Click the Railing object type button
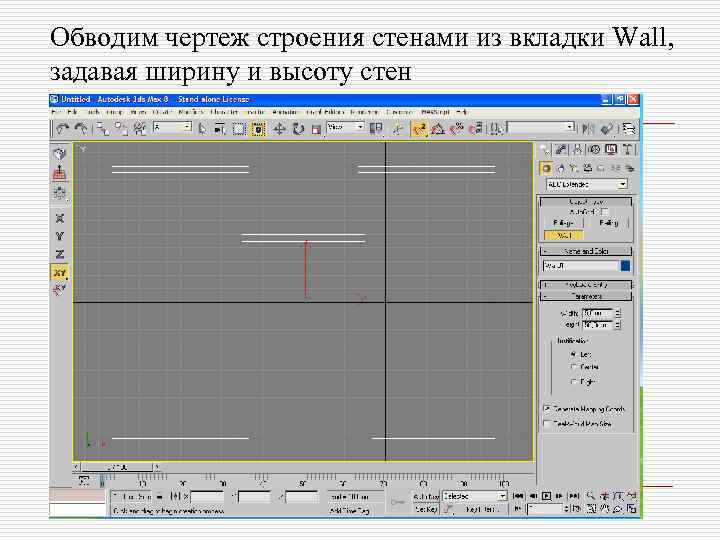 (x=608, y=223)
